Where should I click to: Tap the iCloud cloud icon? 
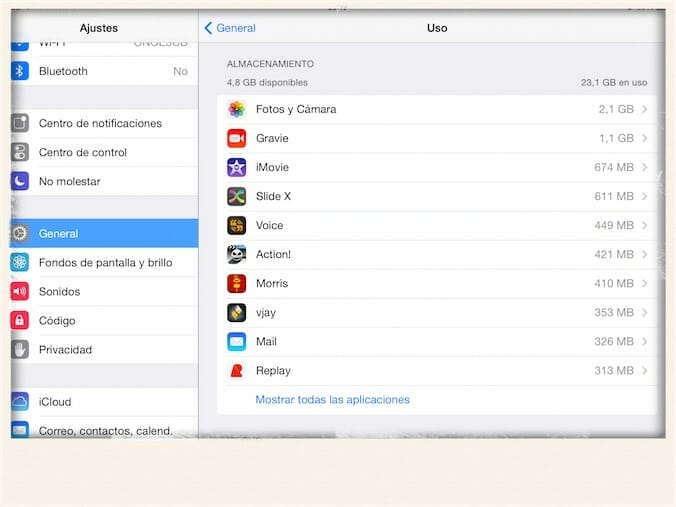pos(19,401)
